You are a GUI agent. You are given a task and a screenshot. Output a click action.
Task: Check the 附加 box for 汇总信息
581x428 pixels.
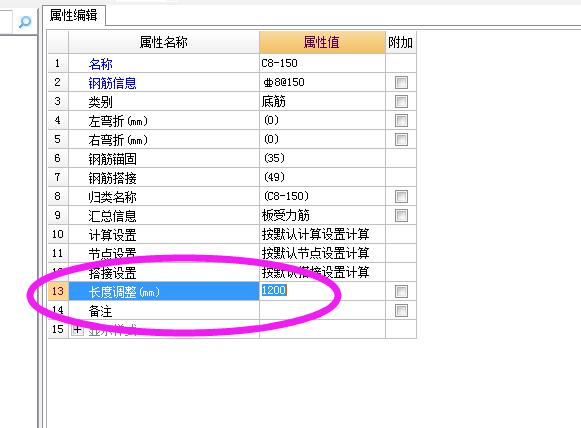[x=401, y=215]
